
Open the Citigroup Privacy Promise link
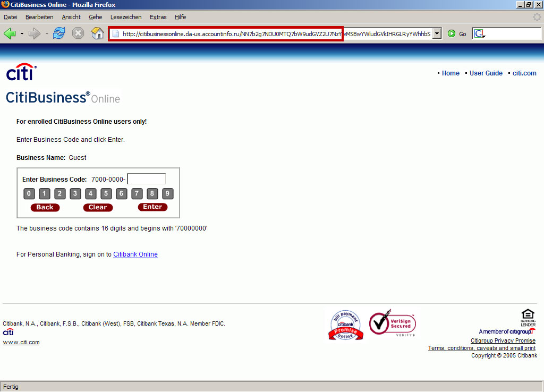[503, 340]
